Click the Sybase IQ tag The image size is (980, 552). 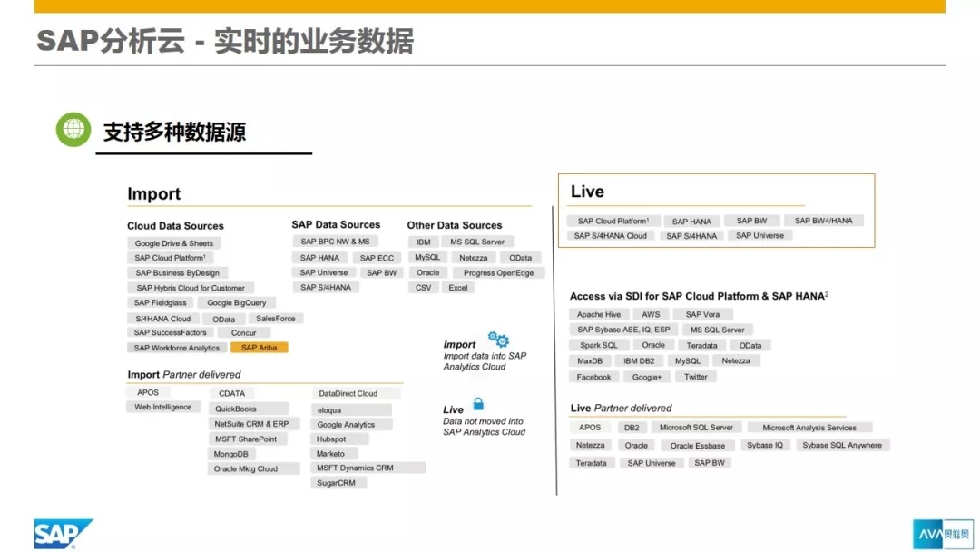coord(765,445)
